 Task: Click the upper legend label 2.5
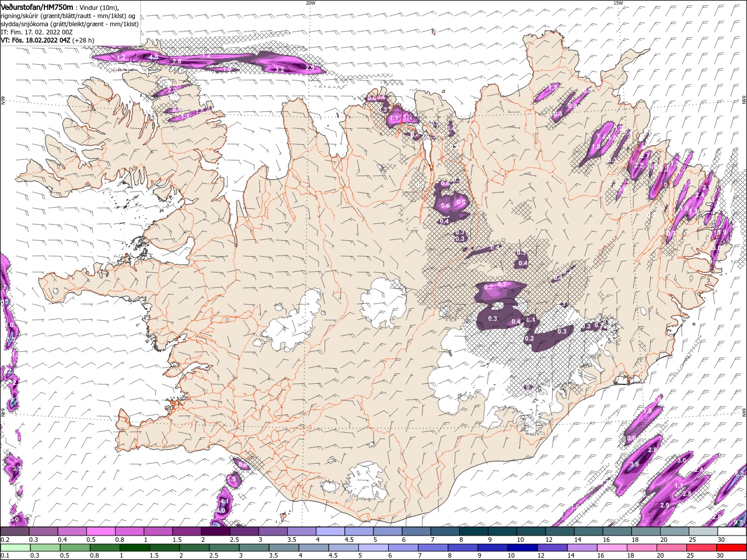tap(235, 540)
